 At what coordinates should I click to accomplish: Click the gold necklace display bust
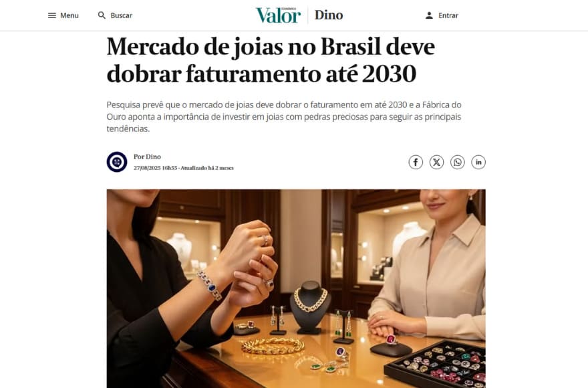click(x=310, y=307)
